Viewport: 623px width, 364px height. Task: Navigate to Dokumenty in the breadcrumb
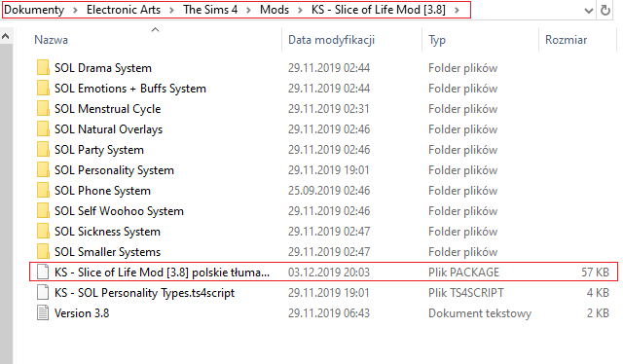[34, 10]
